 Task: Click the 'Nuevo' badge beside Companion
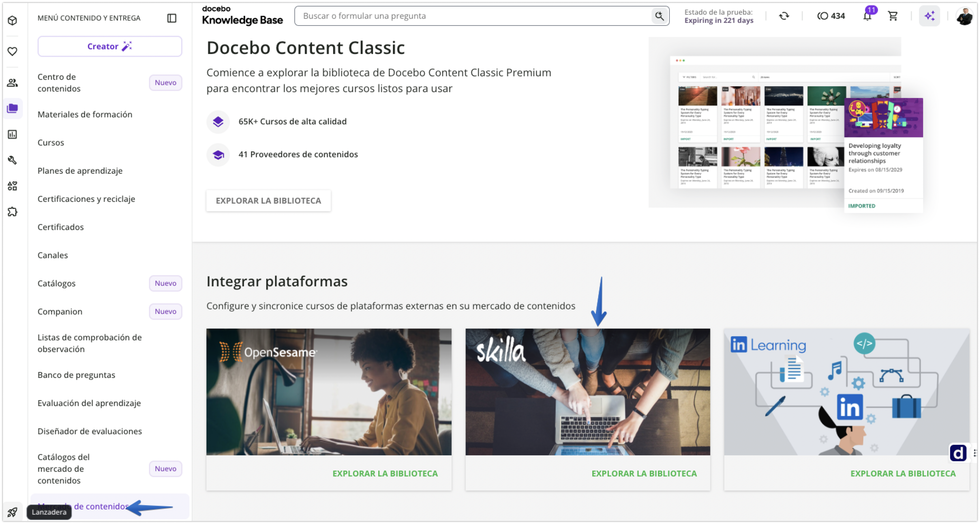coord(165,312)
